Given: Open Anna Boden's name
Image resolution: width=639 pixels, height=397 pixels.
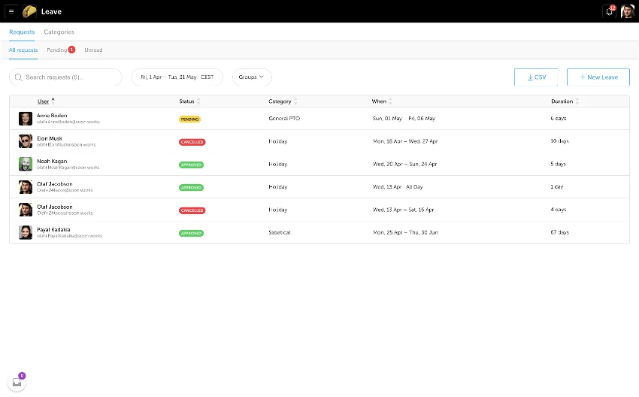Looking at the screenshot, I should coord(52,115).
